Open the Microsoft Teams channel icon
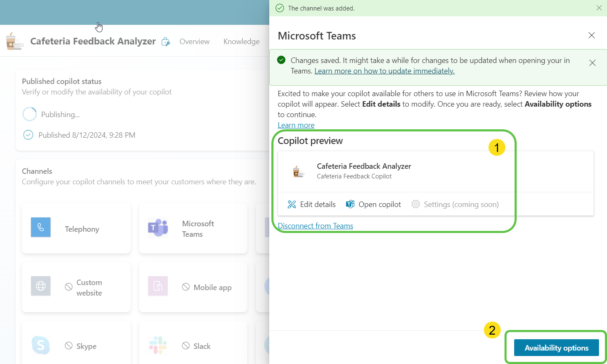This screenshot has height=364, width=607. coord(158,228)
